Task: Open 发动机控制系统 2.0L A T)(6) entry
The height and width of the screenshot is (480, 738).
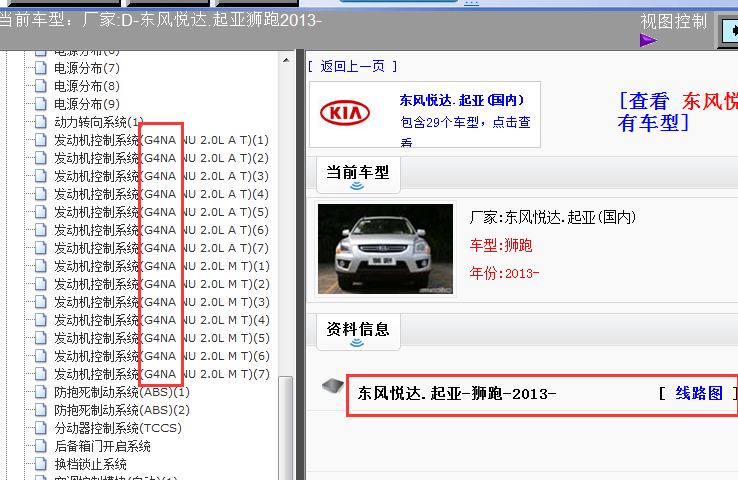Action: pyautogui.click(x=161, y=230)
